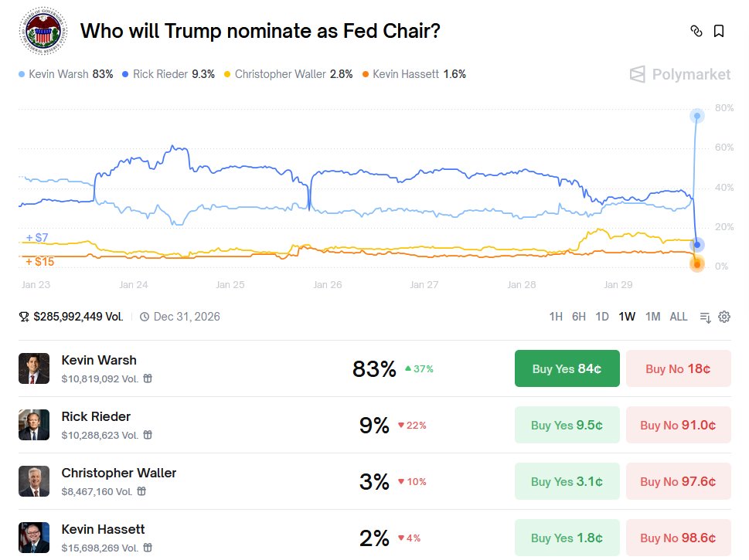
Task: Copy the market link with the chain icon
Action: tap(696, 31)
